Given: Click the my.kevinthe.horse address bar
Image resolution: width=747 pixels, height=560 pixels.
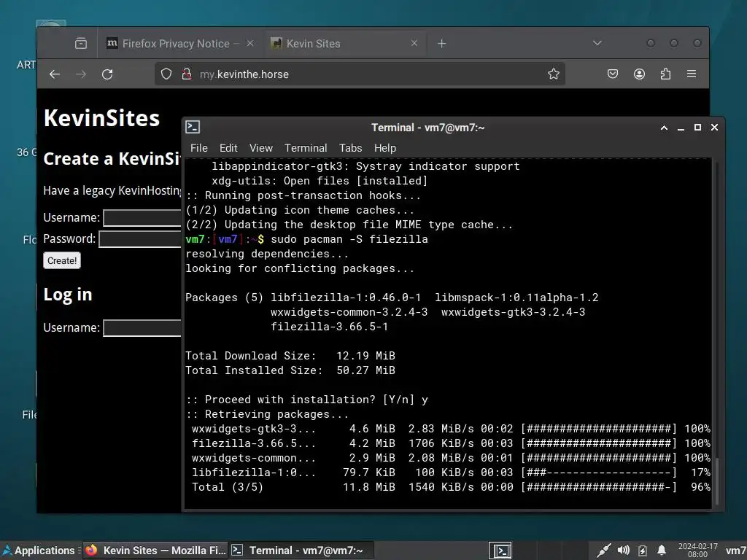Looking at the screenshot, I should [360, 74].
